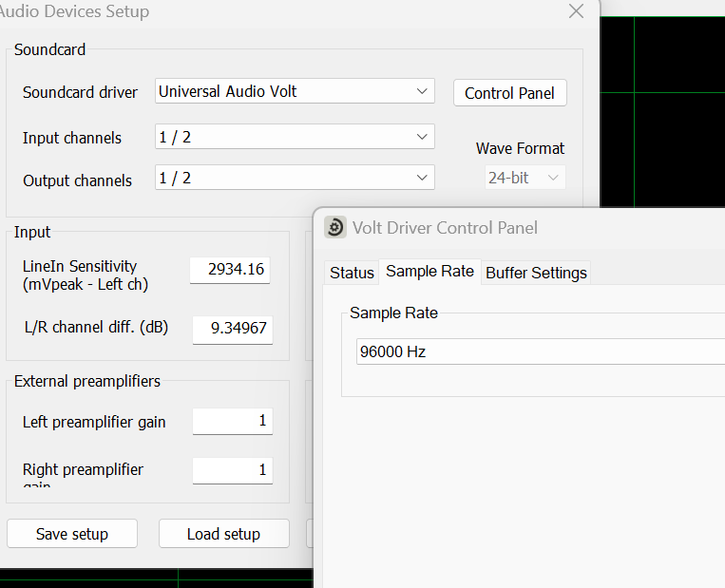The width and height of the screenshot is (725, 588).
Task: Close the Audio Devices Setup dialog
Action: click(x=576, y=11)
